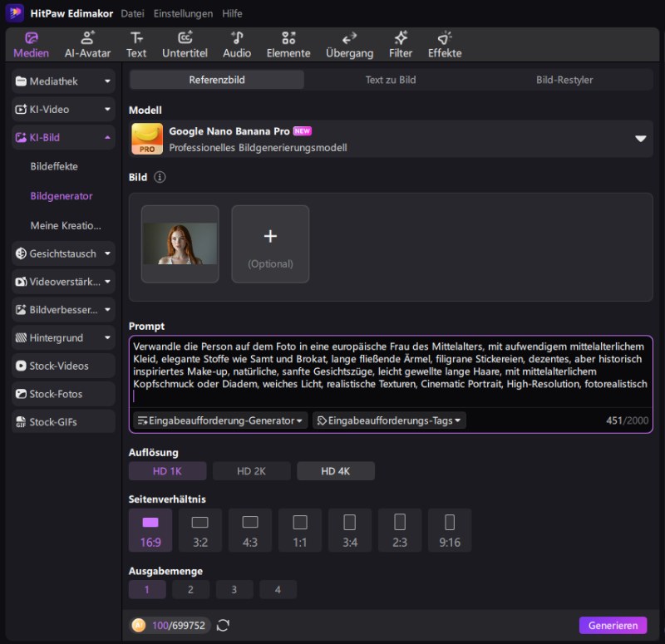The height and width of the screenshot is (644, 665).
Task: Expand the model selection dropdown
Action: 640,139
